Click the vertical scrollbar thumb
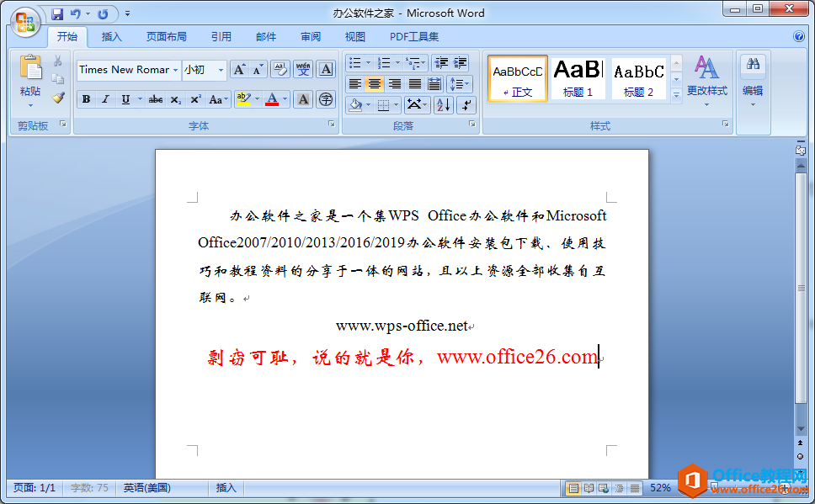The image size is (815, 504). coord(801,289)
